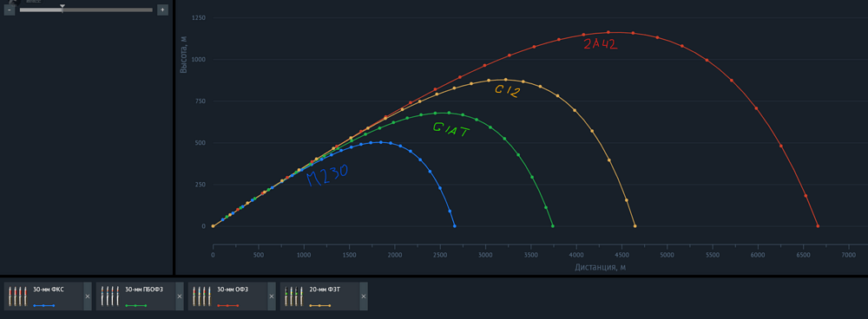Click the blue legend line under 30-мм ФКС
Screen dimensions: 868x319
tap(43, 305)
